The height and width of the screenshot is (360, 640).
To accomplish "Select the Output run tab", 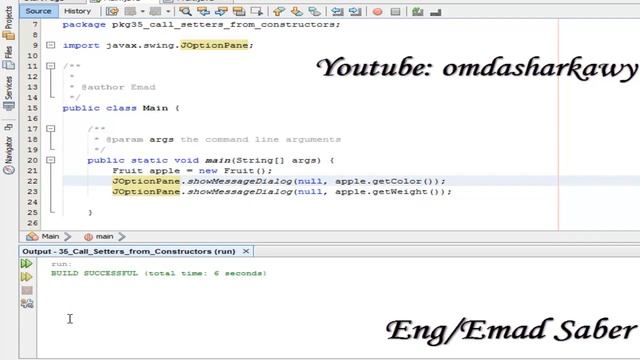I will [129, 251].
